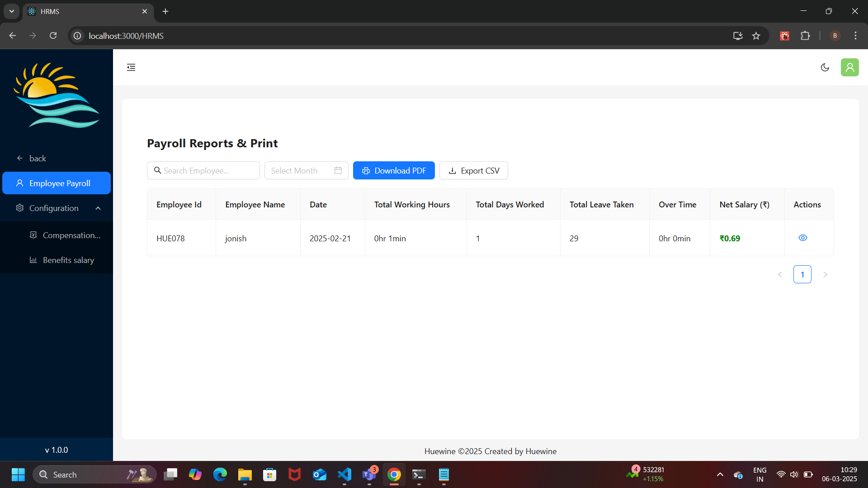Screen dimensions: 868x488
Task: Collapse the sidebar with the menu-fold icon
Action: click(131, 67)
